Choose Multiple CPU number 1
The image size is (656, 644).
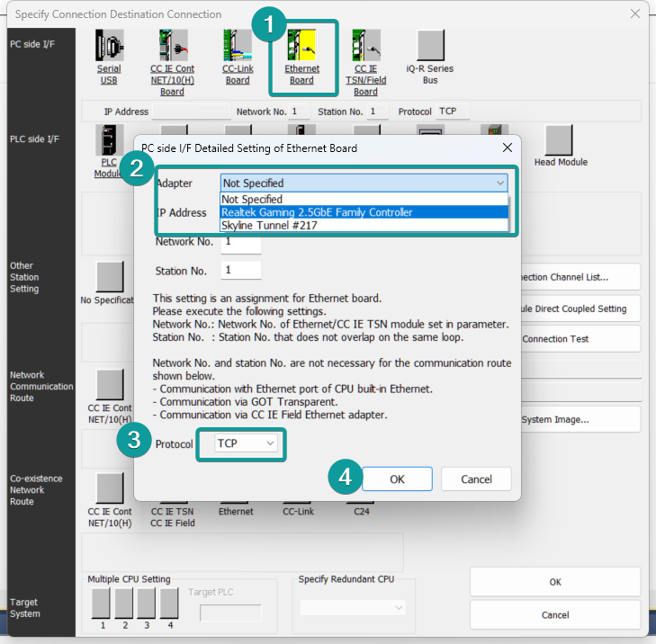pos(101,603)
